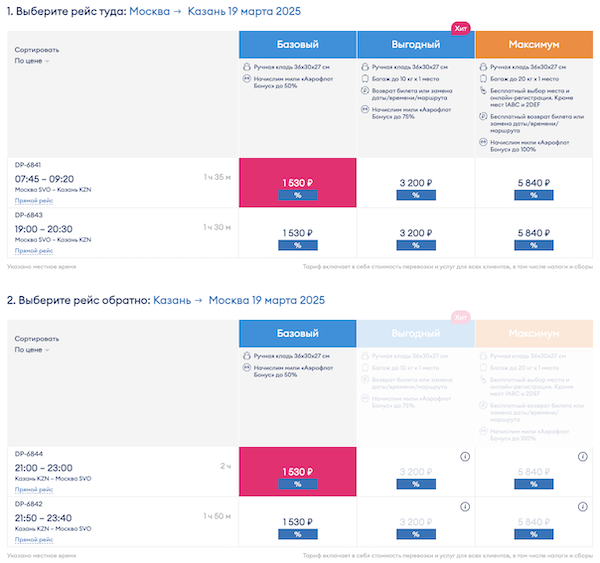Click the % badge under DP-6842 Базовый price
The image size is (600, 563).
(298, 534)
